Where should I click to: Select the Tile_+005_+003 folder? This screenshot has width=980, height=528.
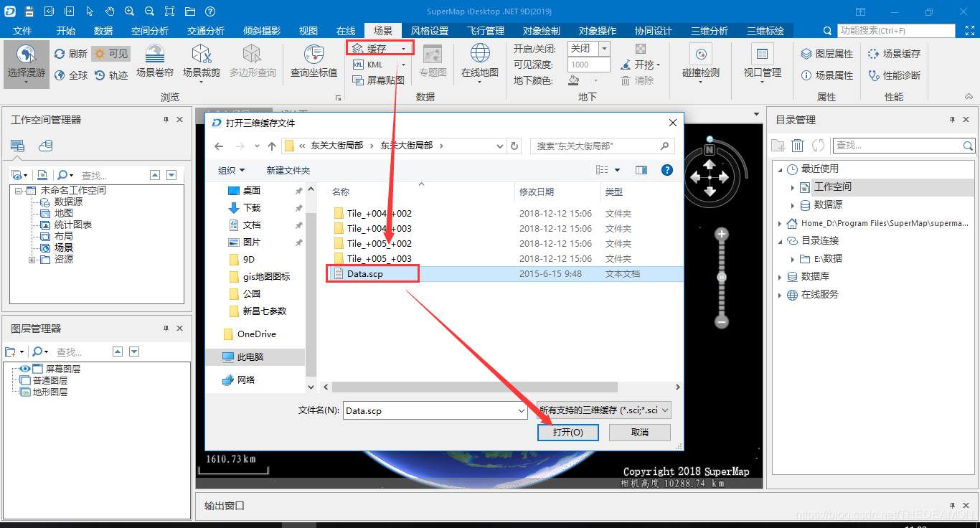point(373,259)
